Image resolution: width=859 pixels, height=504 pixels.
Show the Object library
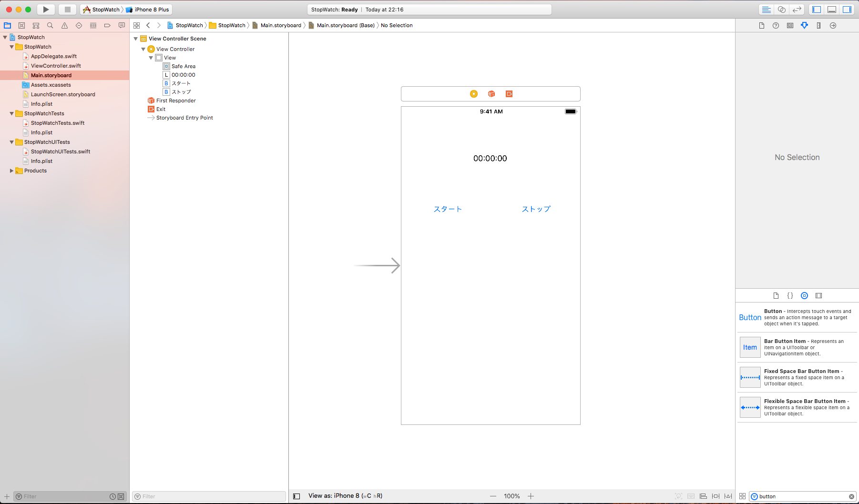click(x=805, y=295)
